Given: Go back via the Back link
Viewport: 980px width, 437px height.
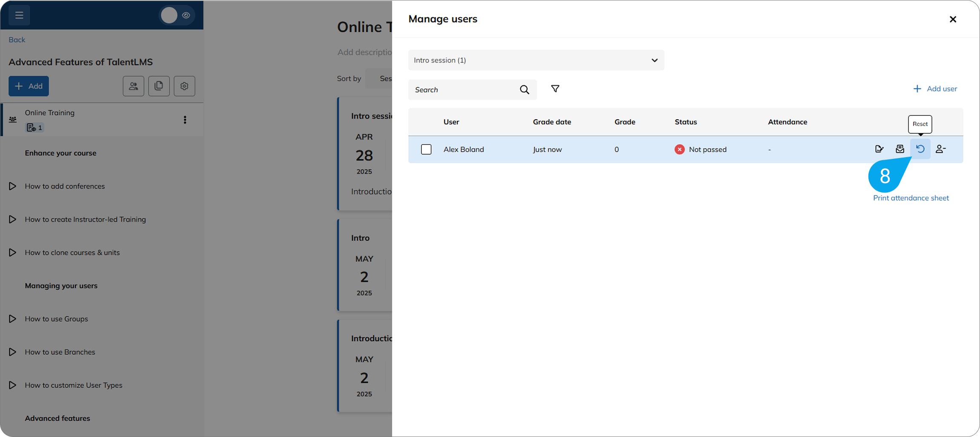Looking at the screenshot, I should click(17, 40).
